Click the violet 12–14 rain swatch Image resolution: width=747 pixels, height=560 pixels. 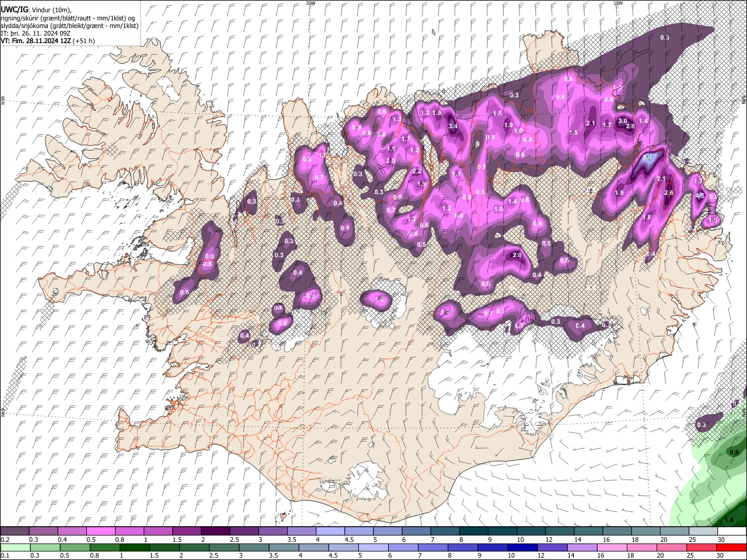551,548
